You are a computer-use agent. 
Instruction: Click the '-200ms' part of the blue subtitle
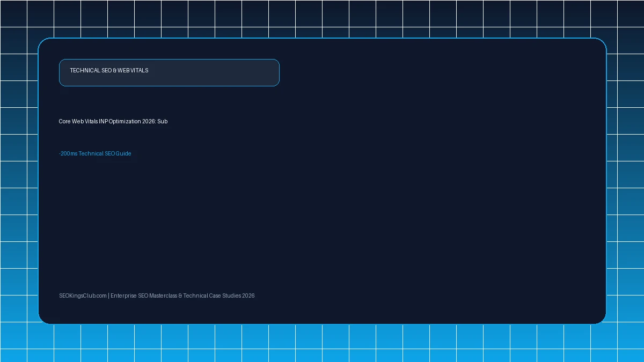point(68,154)
